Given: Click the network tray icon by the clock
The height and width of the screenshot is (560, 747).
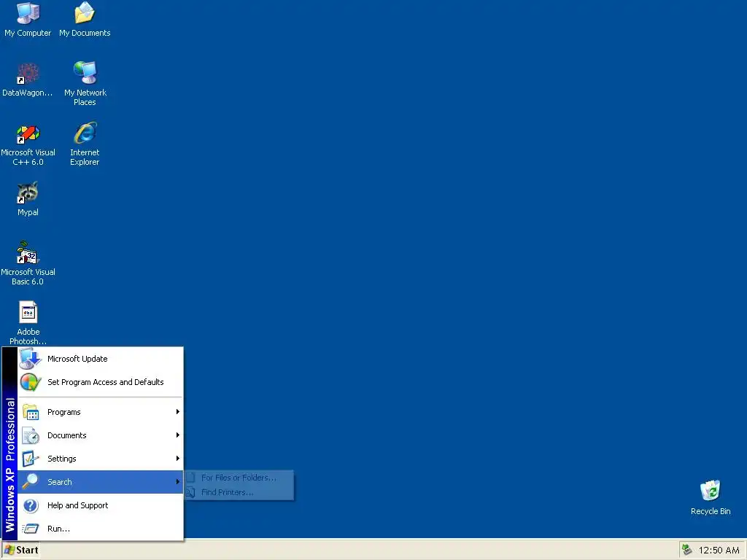Looking at the screenshot, I should (686, 550).
